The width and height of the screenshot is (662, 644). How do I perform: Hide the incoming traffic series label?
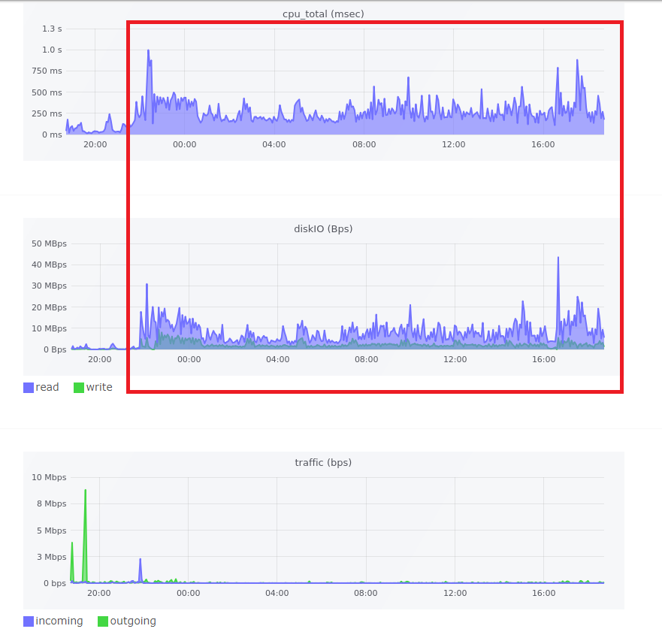pyautogui.click(x=59, y=621)
